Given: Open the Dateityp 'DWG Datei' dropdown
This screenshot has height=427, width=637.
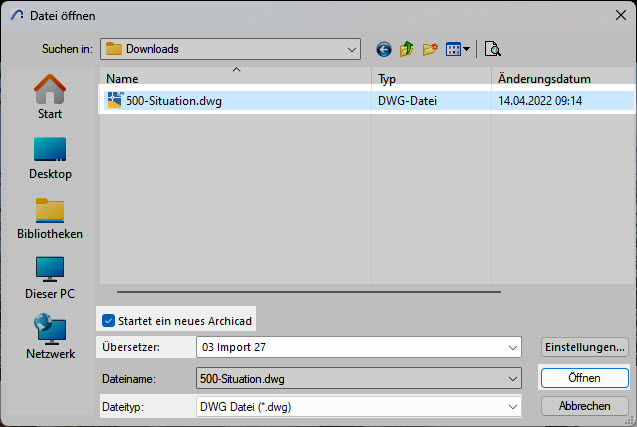Looking at the screenshot, I should coord(359,407).
